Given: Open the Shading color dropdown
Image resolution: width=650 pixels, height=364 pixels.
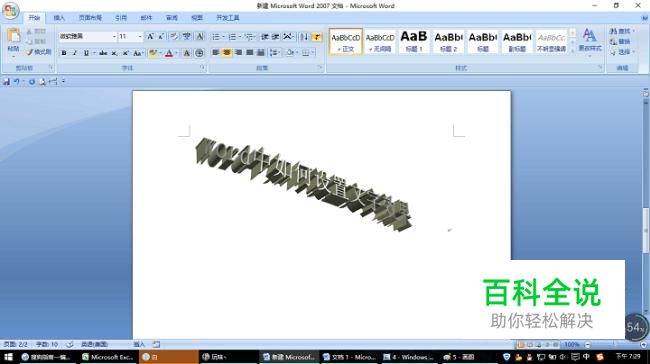Looking at the screenshot, I should [296, 52].
